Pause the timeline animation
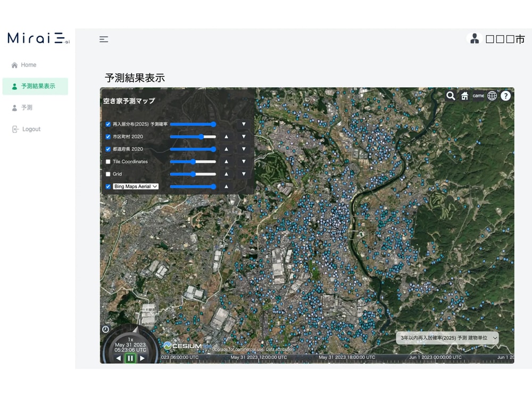The width and height of the screenshot is (532, 399). click(x=130, y=358)
